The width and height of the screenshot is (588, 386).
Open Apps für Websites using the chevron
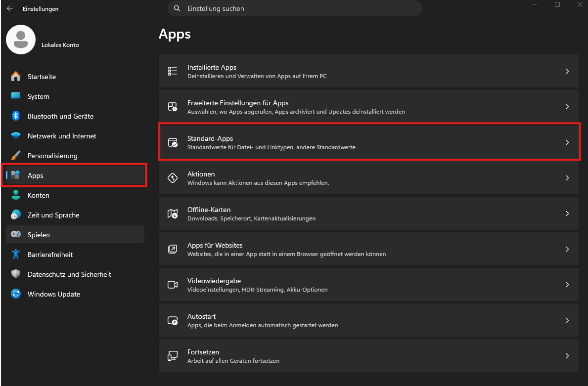tap(567, 249)
